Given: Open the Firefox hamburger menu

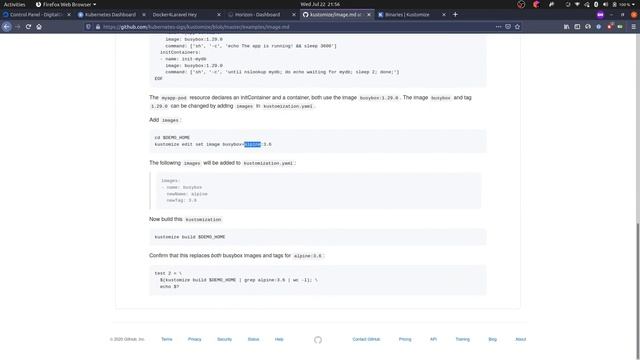Looking at the screenshot, I should click(x=633, y=27).
